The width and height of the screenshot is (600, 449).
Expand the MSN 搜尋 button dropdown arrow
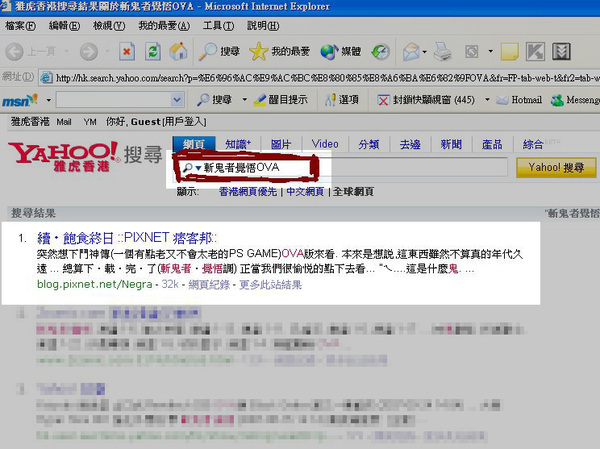click(x=245, y=100)
